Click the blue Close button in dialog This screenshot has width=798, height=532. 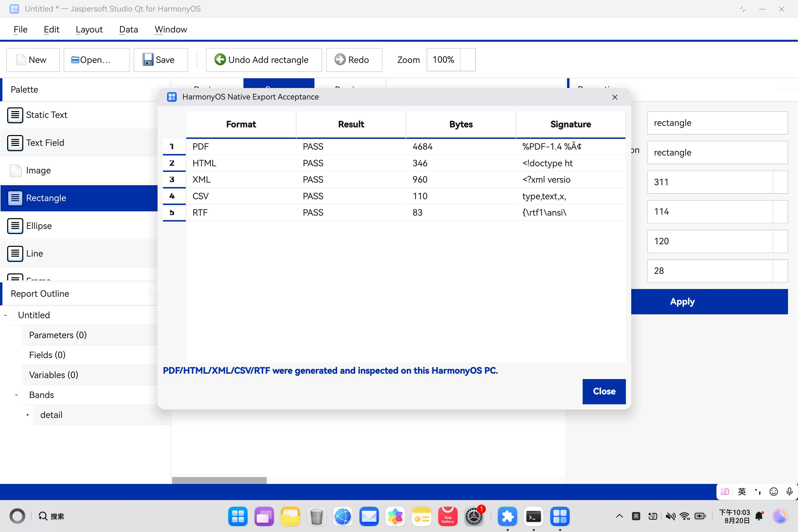point(604,392)
